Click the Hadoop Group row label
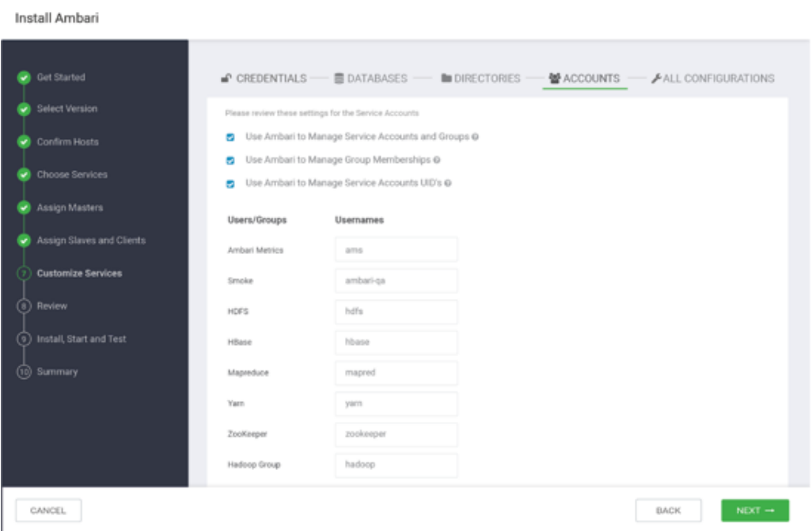This screenshot has width=812, height=531. pos(254,465)
